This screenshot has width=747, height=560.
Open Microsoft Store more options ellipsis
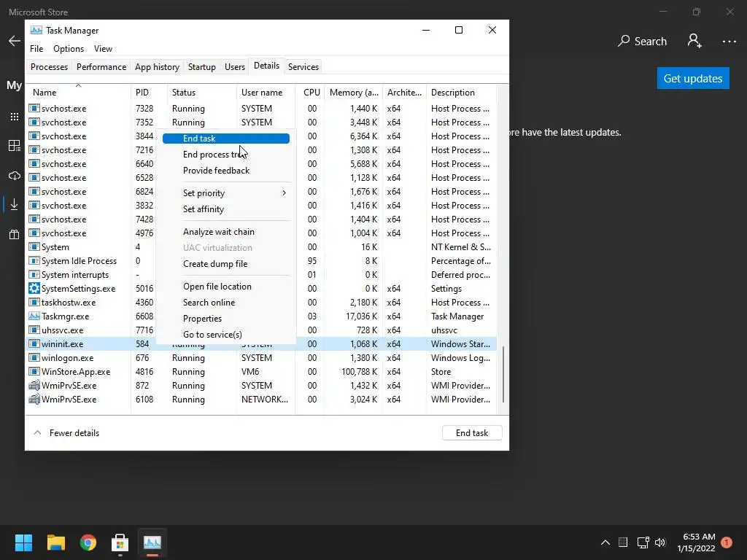[729, 42]
